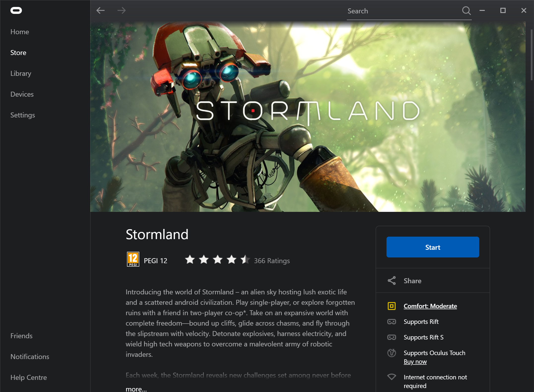
Task: Go to Help Centre
Action: tap(29, 377)
